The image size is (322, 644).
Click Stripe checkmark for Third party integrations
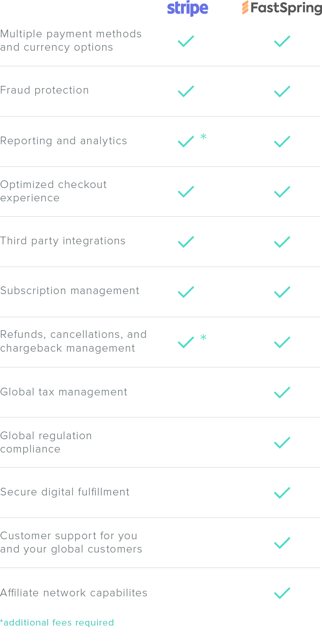[x=186, y=242]
